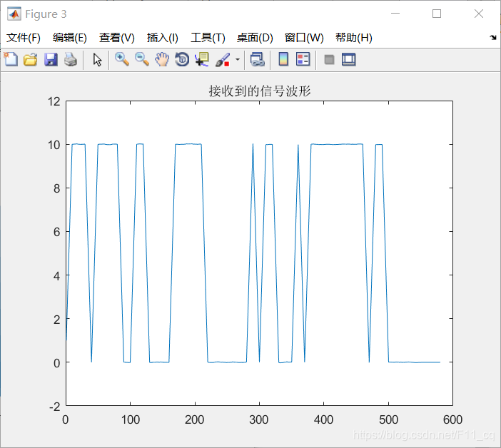The image size is (501, 448).
Task: Open the 文件(F) menu
Action: tap(24, 38)
